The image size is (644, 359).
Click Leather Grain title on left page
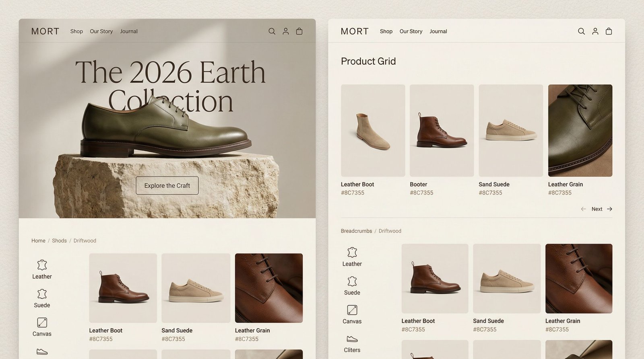point(252,330)
